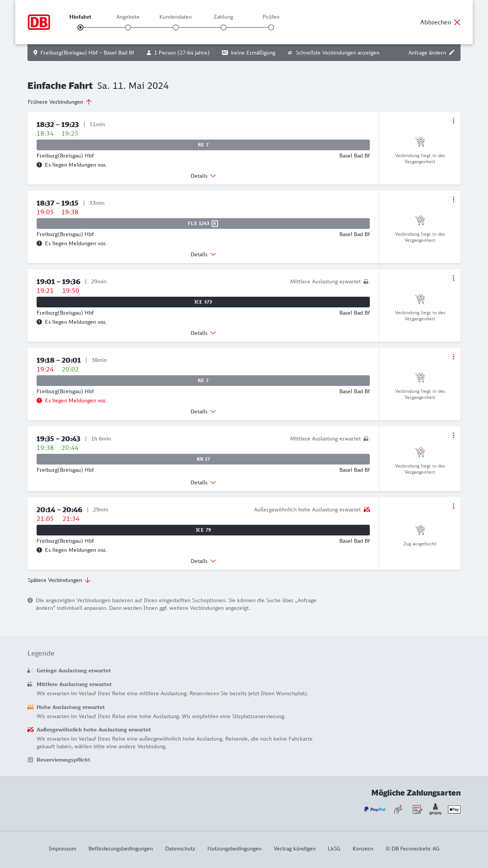
Task: Open three-dot menu for ICE 373 connection
Action: click(x=453, y=278)
